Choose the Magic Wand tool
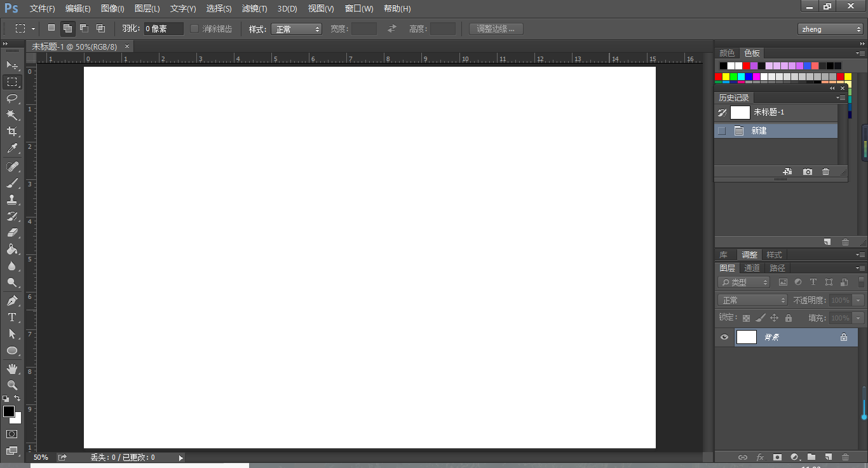 point(12,115)
